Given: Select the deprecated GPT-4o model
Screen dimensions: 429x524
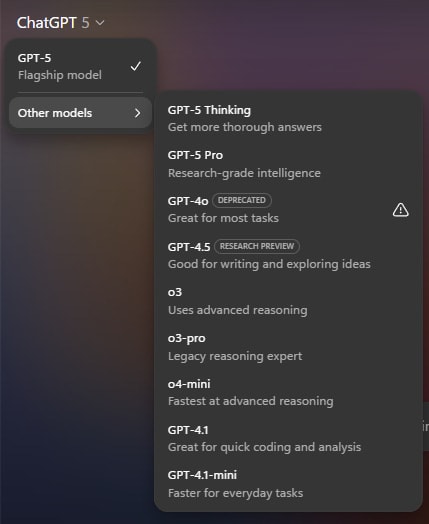Looking at the screenshot, I should click(288, 210).
